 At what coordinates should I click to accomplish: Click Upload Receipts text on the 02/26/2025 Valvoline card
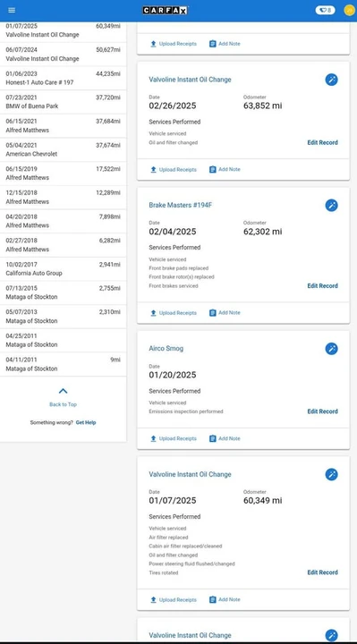[178, 170]
